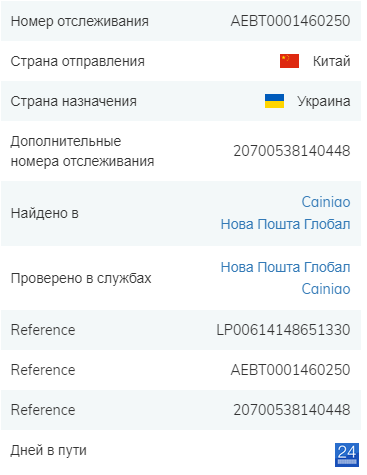Click the Номер отслеживания label

[80, 21]
